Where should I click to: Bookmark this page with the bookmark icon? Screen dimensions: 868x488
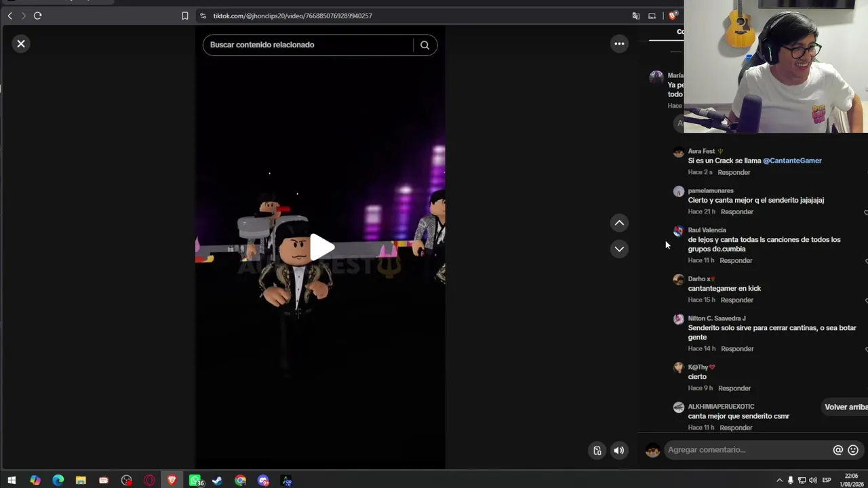pyautogui.click(x=184, y=16)
